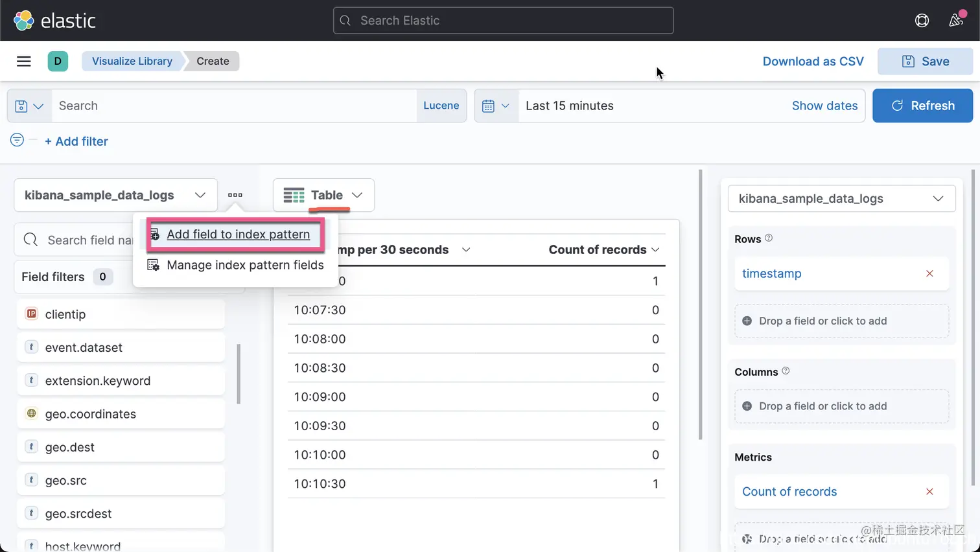Focus the Search Elastic field
The image size is (980, 552).
[503, 21]
